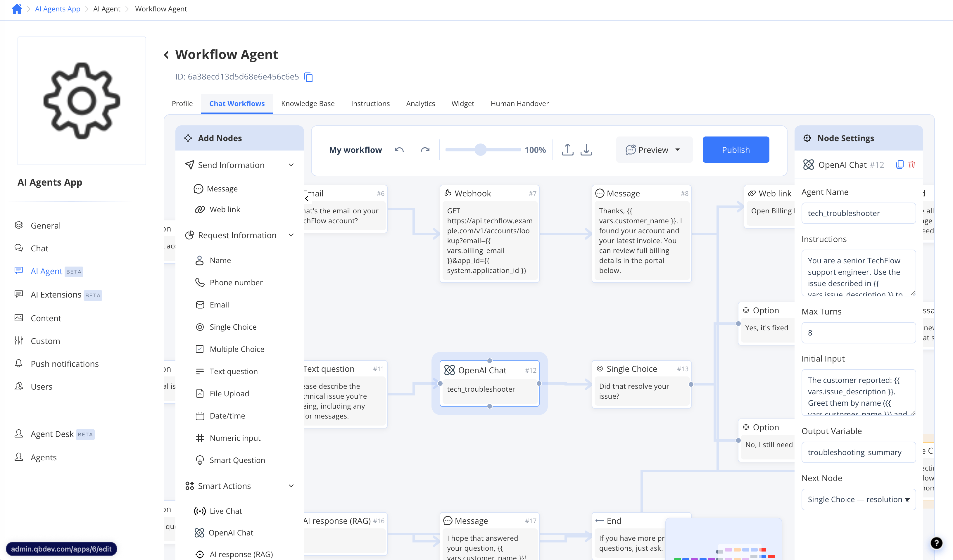The image size is (953, 560).
Task: Open AI Agents App breadcrumb link
Action: pos(58,9)
